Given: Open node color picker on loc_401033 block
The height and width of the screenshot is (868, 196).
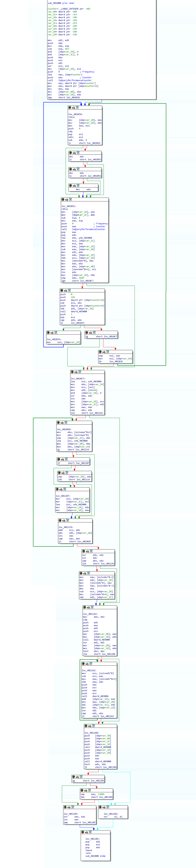Looking at the screenshot, I should (48, 333).
